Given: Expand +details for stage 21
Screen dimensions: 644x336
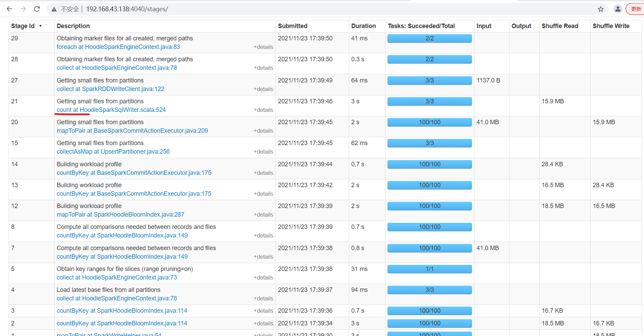Looking at the screenshot, I should click(x=263, y=110).
